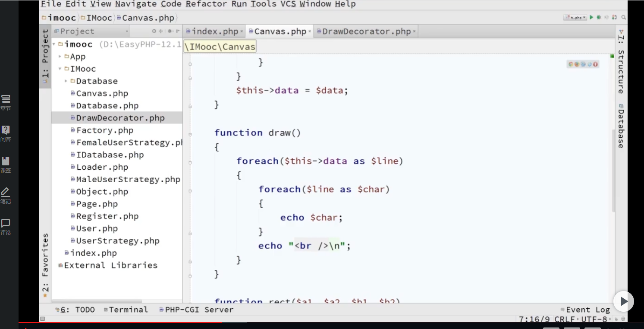Click the tool windows toggle in bottom-left corner
Viewport: 644px width, 329px height.
pos(42,319)
